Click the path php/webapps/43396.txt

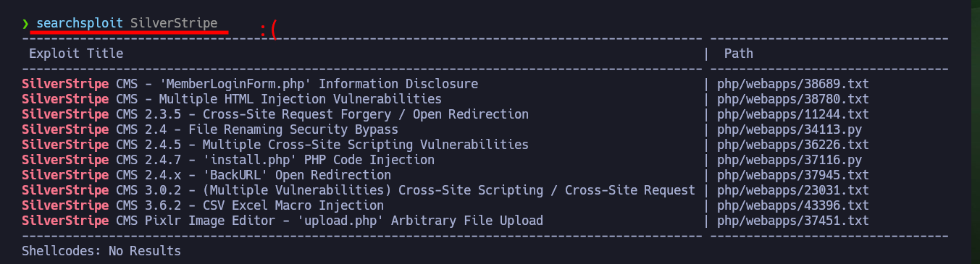(793, 205)
